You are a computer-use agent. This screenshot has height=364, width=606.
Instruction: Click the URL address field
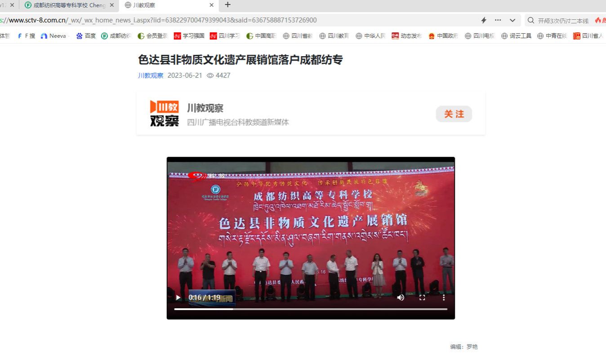pos(238,20)
